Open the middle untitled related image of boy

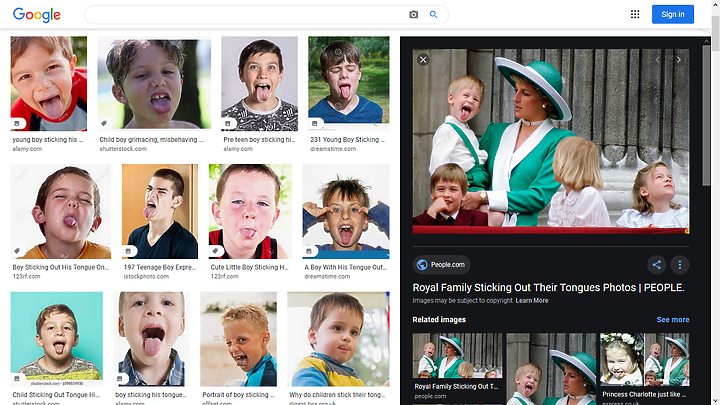tap(551, 369)
